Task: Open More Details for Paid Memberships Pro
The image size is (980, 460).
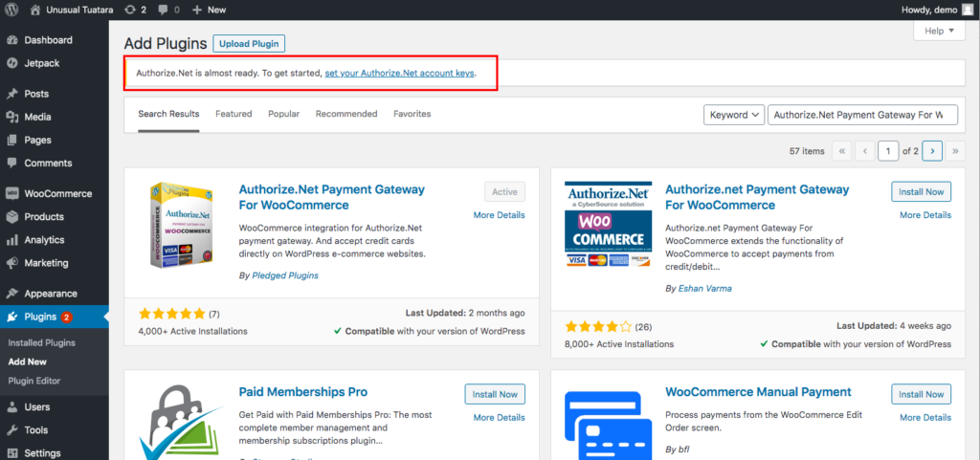Action: [499, 418]
